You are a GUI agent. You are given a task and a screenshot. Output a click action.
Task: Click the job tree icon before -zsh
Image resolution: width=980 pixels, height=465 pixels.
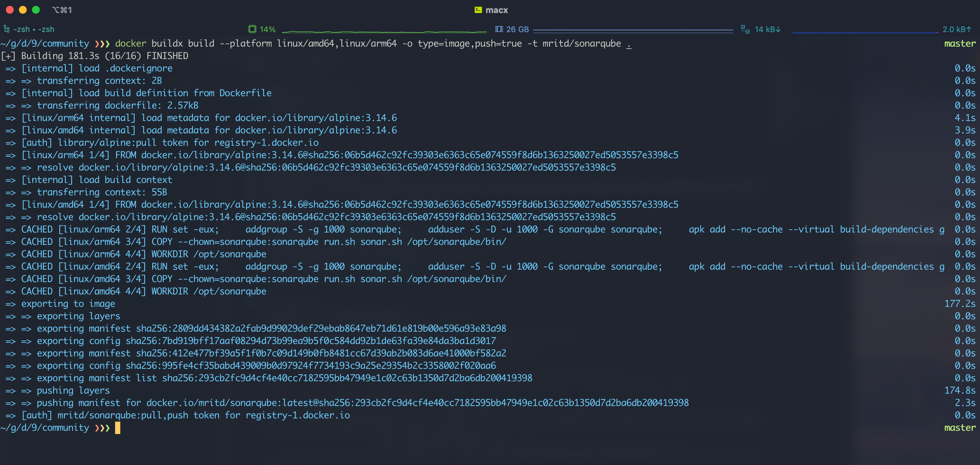7,29
